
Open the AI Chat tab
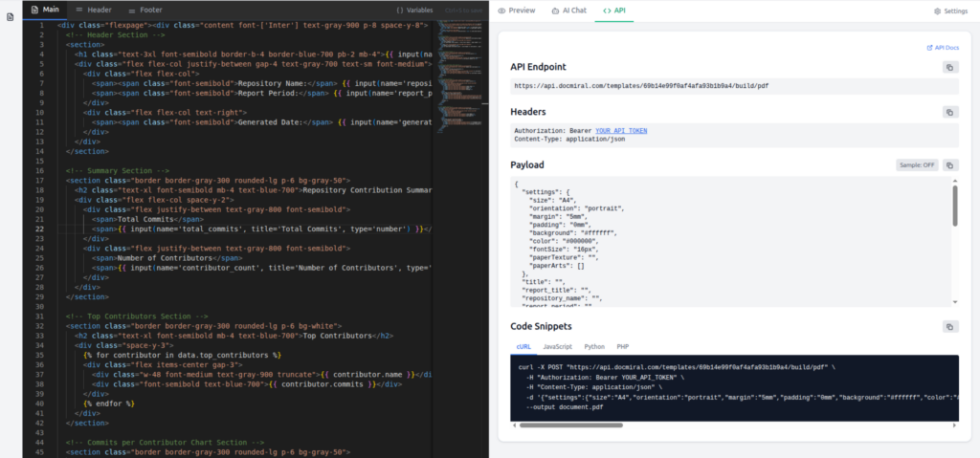click(x=568, y=11)
